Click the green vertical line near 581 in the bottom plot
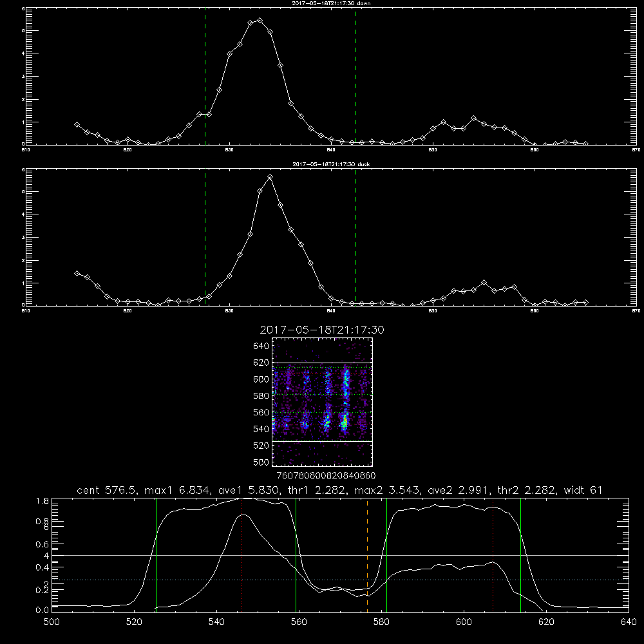This screenshot has width=644, height=644. [x=386, y=554]
